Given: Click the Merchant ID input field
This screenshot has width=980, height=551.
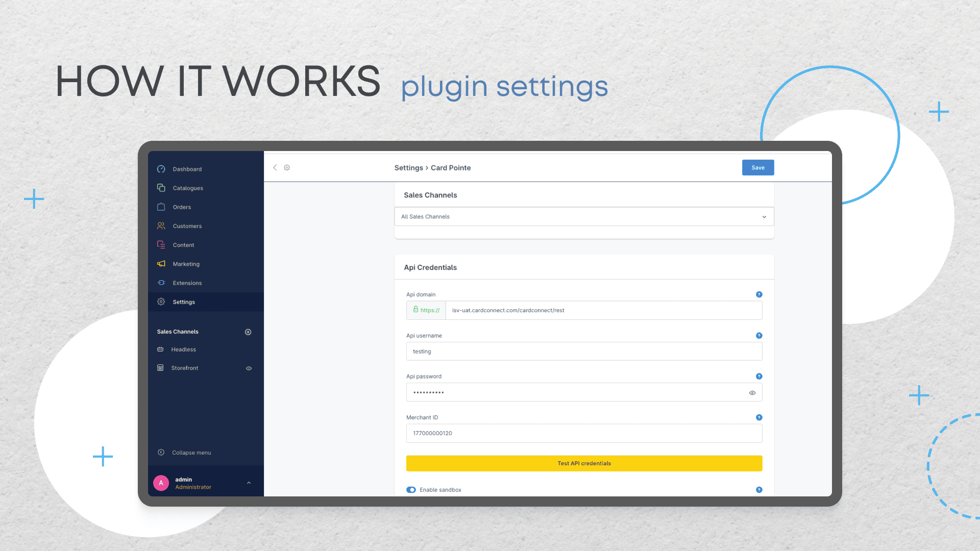Looking at the screenshot, I should (x=583, y=433).
